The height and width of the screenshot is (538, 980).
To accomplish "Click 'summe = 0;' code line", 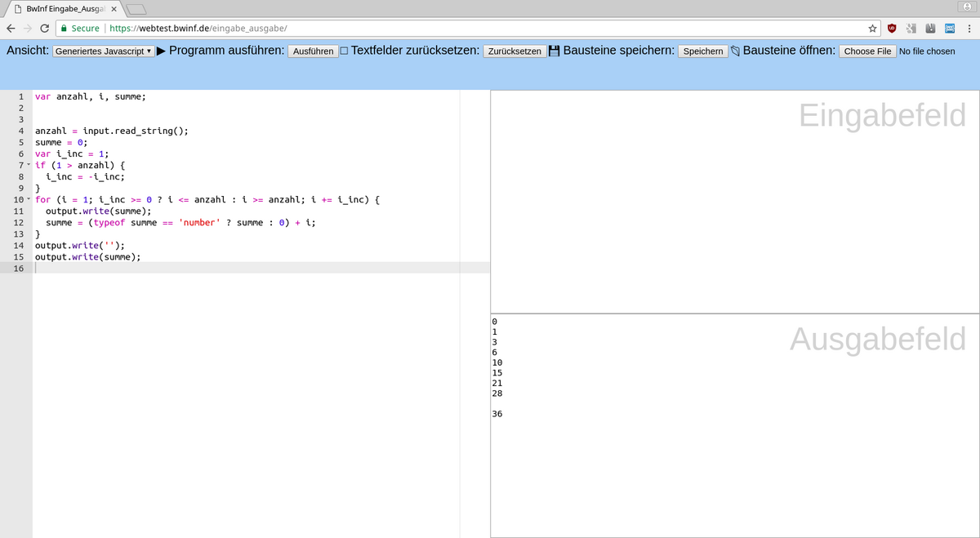I will tap(61, 142).
